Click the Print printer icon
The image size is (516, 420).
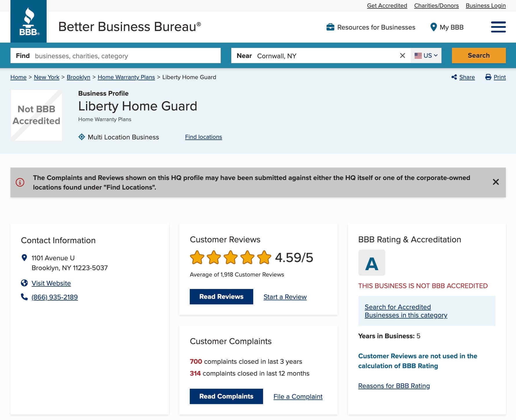[488, 77]
